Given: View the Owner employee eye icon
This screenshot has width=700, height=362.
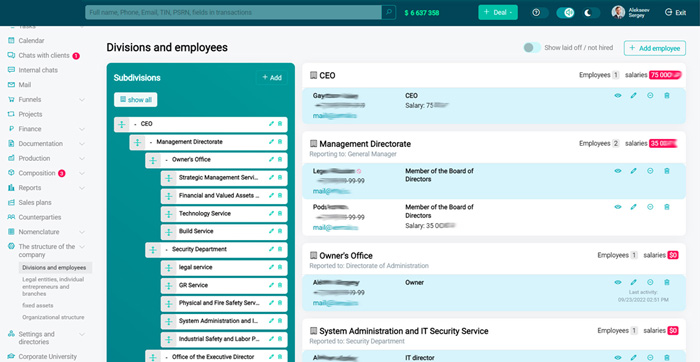Looking at the screenshot, I should pos(618,283).
